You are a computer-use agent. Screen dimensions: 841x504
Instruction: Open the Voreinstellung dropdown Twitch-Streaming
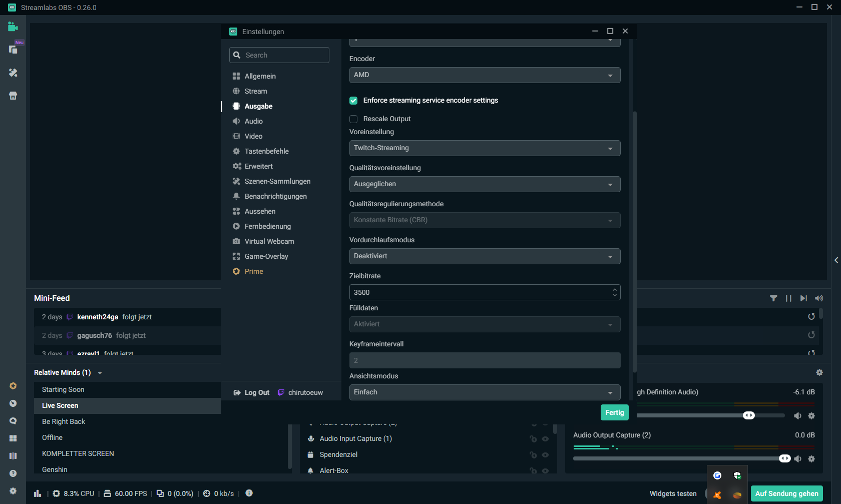pos(485,148)
